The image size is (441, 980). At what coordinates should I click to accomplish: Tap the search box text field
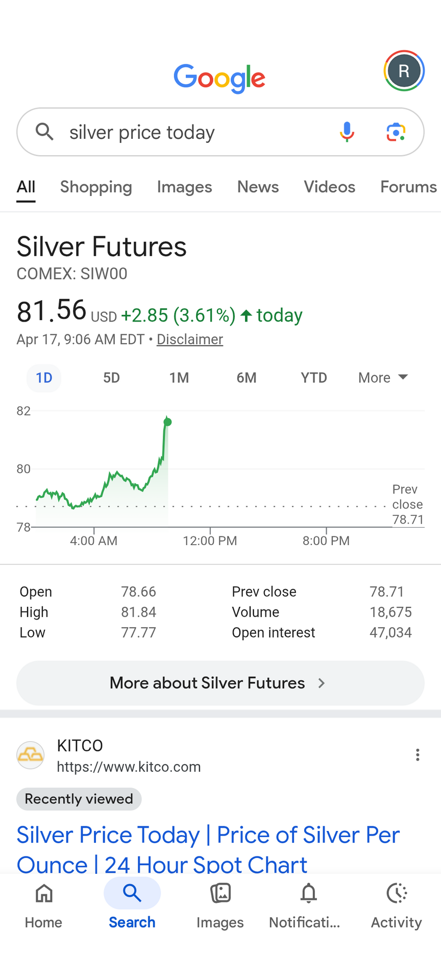coord(194,132)
